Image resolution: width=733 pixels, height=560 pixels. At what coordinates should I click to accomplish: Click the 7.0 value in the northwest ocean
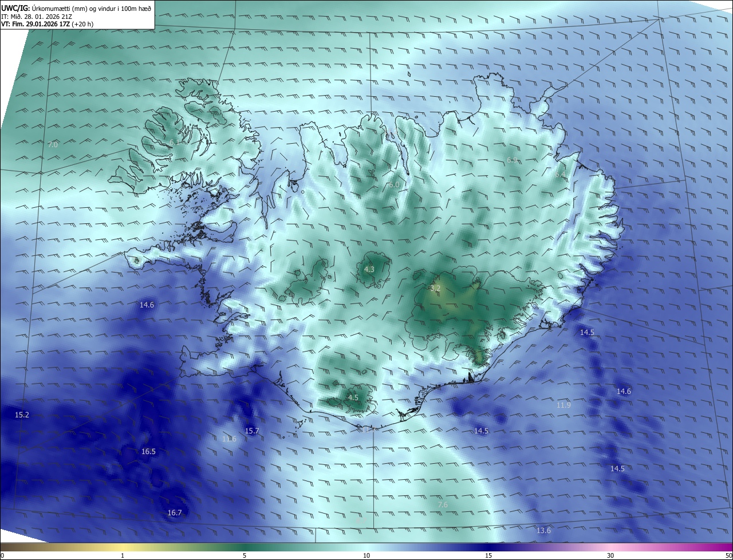pos(53,145)
